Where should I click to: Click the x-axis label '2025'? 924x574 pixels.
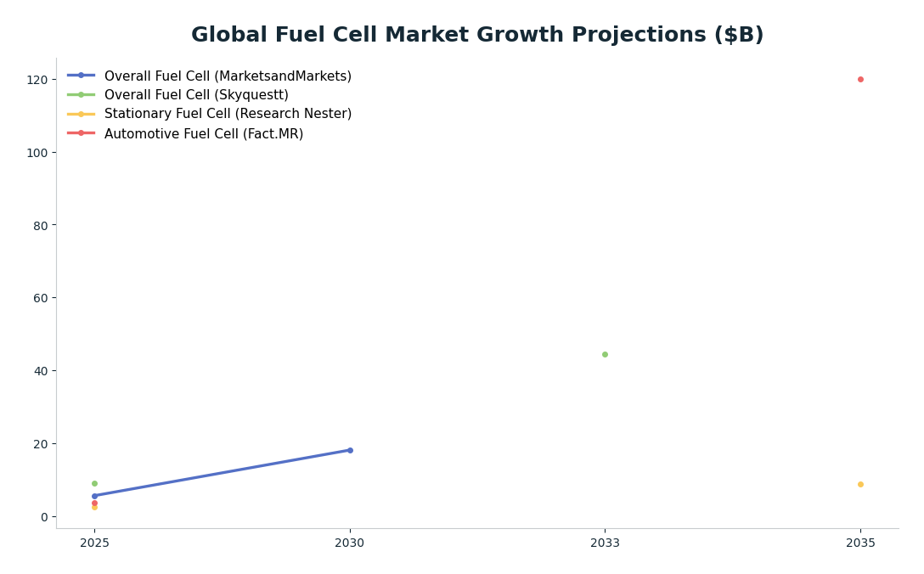coord(94,543)
